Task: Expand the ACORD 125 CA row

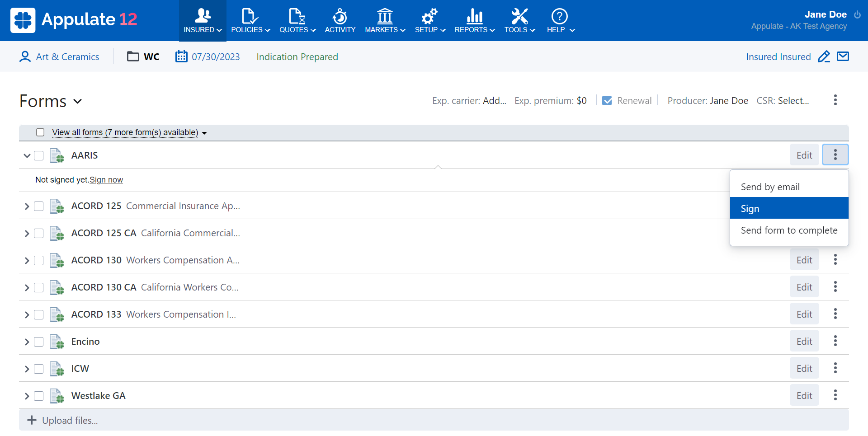Action: [x=27, y=234]
